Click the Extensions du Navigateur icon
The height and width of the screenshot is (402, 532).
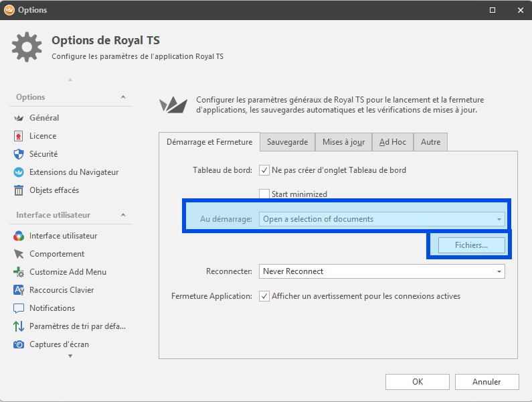point(19,172)
